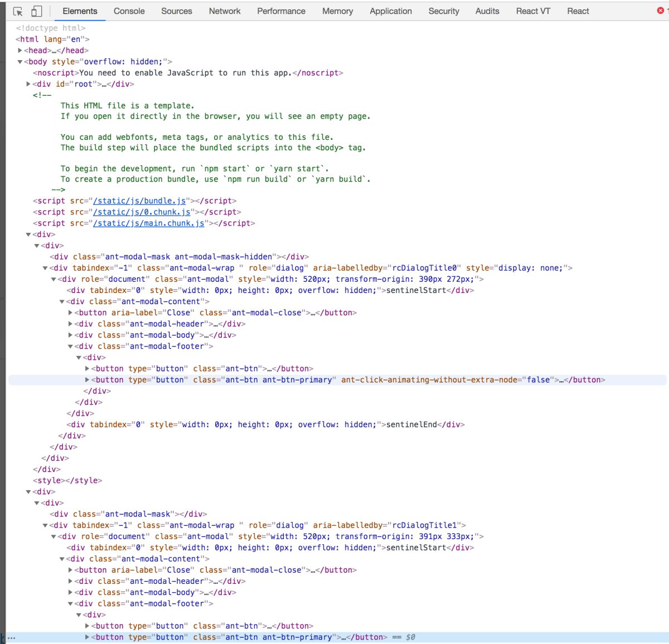Open the /static/js/bundle.js link

coord(139,201)
